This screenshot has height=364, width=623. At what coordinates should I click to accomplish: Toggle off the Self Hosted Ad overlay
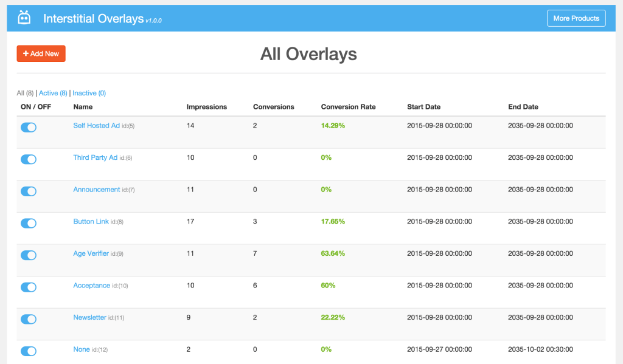pyautogui.click(x=29, y=127)
